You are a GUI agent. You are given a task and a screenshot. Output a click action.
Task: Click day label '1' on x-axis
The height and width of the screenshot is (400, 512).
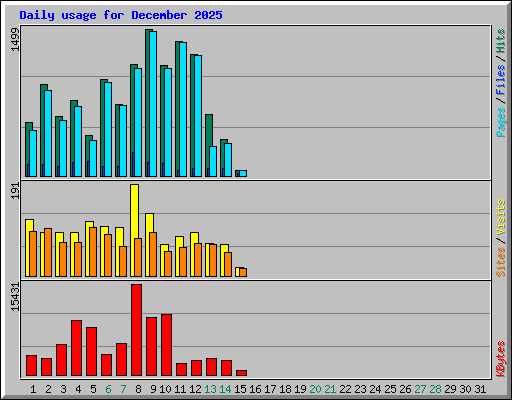tap(33, 389)
